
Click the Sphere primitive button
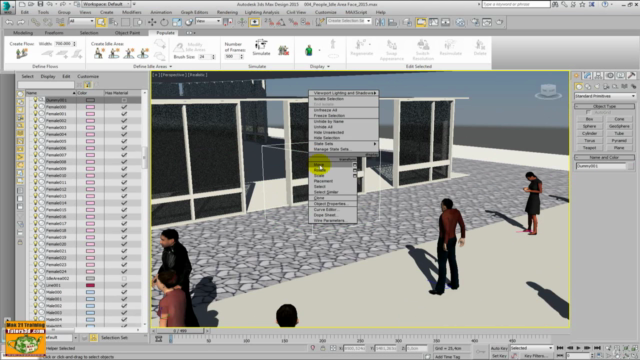click(x=589, y=126)
